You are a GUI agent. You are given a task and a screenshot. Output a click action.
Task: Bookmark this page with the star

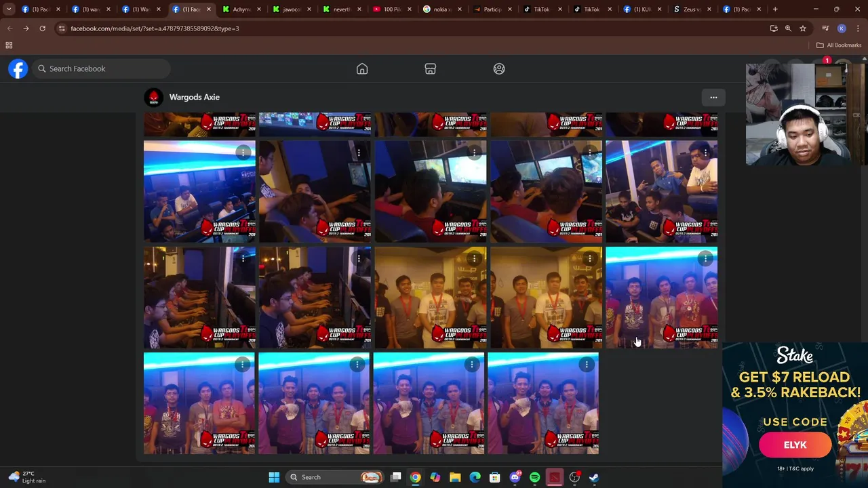[803, 28]
